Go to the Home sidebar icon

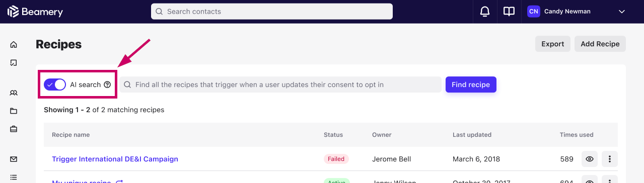14,45
